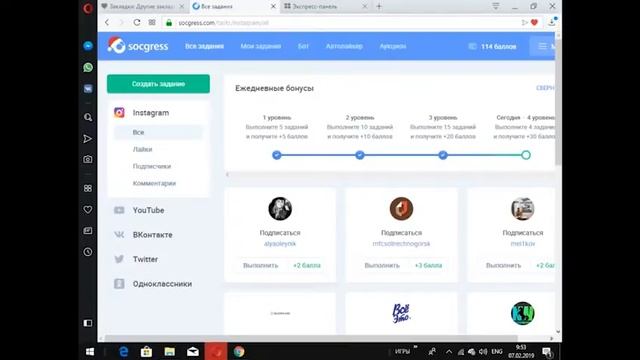Open the green KY avatar thumbnail
The width and height of the screenshot is (640, 360).
tap(522, 313)
